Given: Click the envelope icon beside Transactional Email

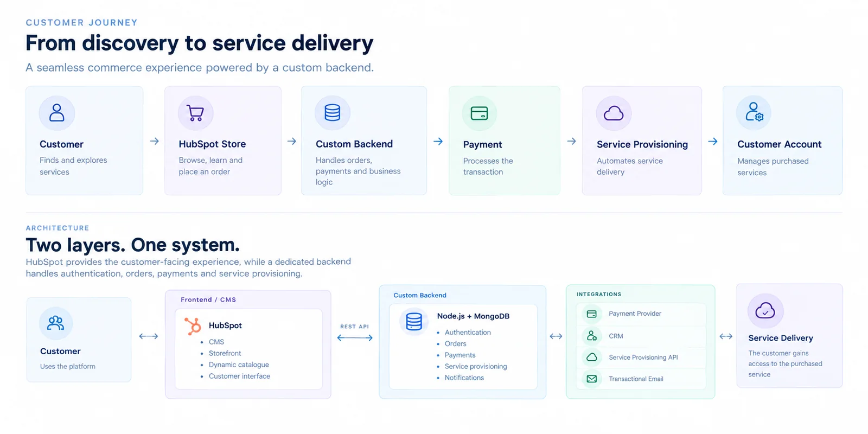Looking at the screenshot, I should point(592,379).
